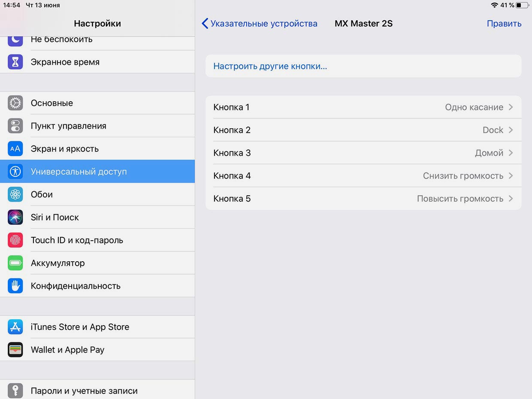Tap the Control Center switches icon
The height and width of the screenshot is (399, 532).
pos(15,126)
